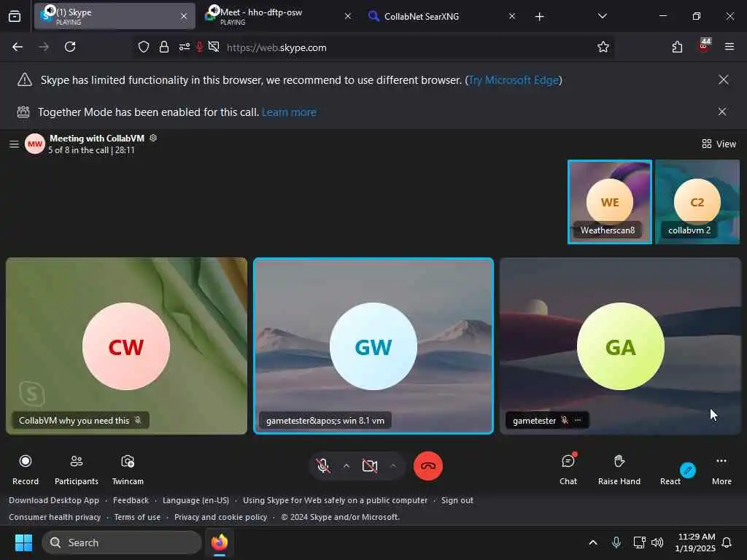Open gametester tile's more options ellipsis
The width and height of the screenshot is (747, 560).
click(578, 420)
